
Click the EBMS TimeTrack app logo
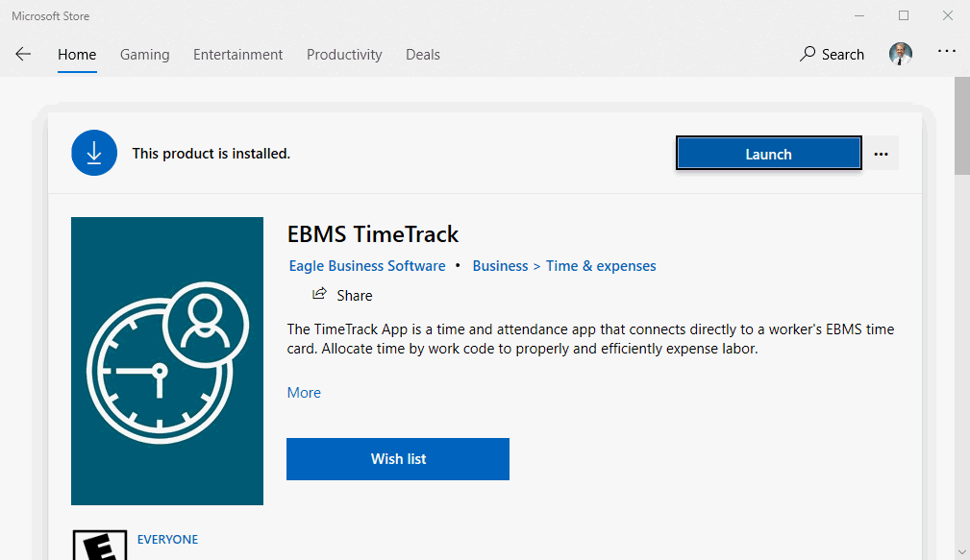pyautogui.click(x=167, y=361)
